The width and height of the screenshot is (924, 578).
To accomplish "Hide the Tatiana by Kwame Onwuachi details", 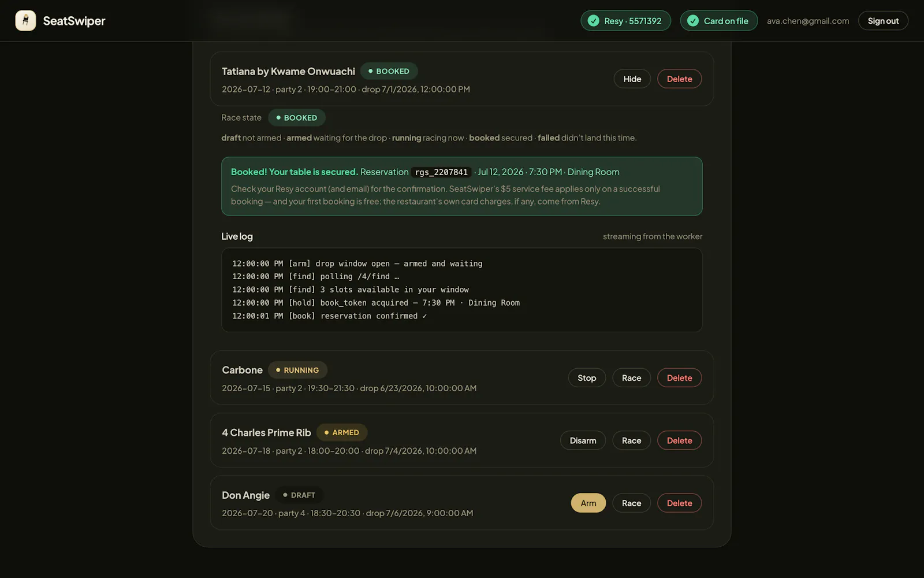I will (x=632, y=79).
